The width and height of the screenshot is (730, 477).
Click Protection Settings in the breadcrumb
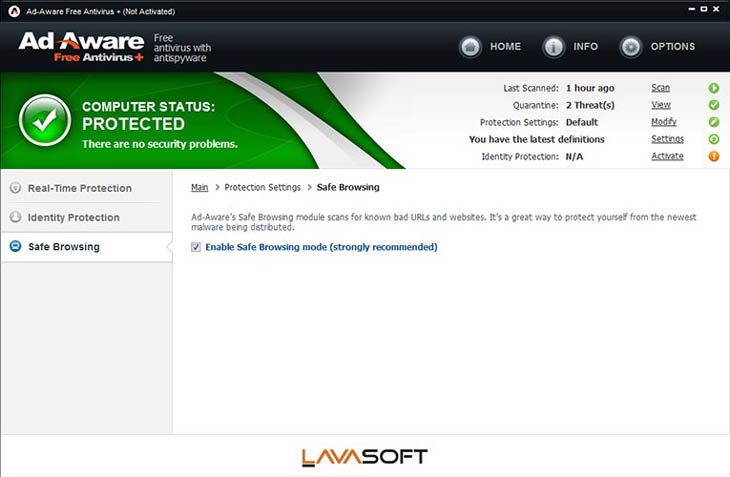click(x=263, y=188)
